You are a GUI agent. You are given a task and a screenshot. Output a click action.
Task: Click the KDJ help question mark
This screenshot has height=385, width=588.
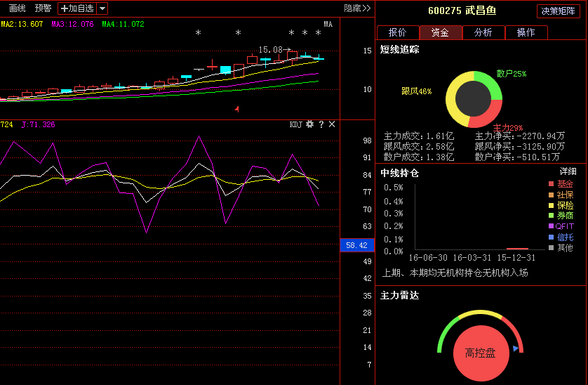click(x=321, y=124)
